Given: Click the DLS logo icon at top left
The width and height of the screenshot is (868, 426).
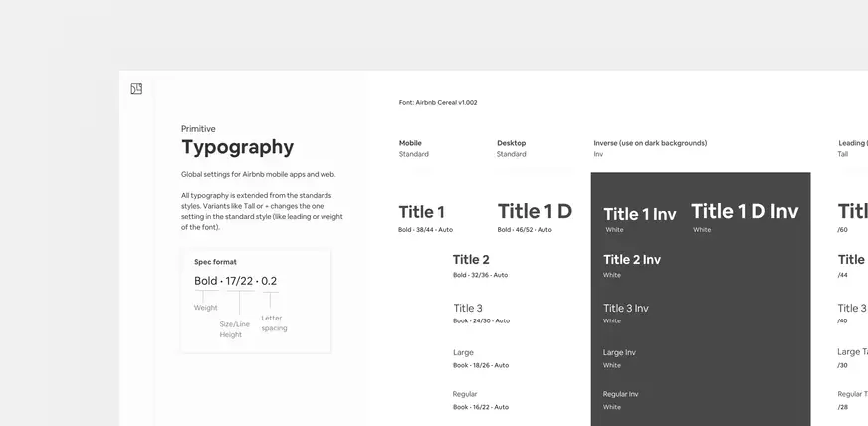Looking at the screenshot, I should pyautogui.click(x=136, y=89).
